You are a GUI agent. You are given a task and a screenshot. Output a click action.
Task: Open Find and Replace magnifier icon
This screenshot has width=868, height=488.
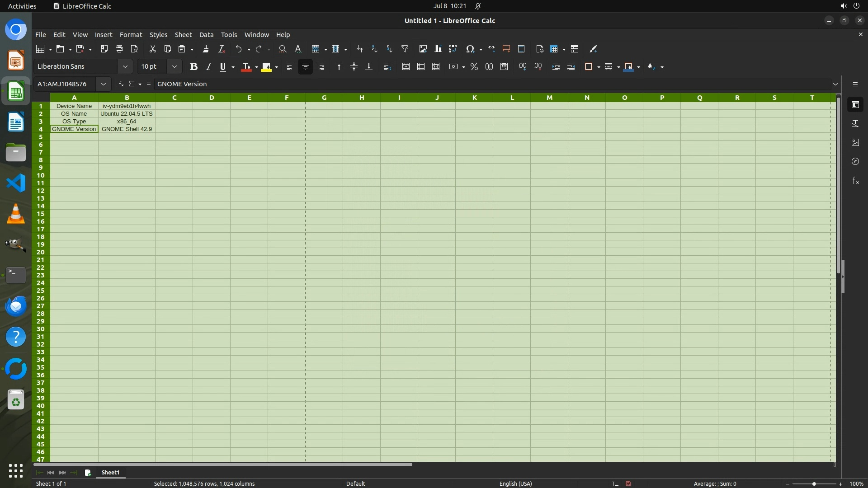point(283,49)
